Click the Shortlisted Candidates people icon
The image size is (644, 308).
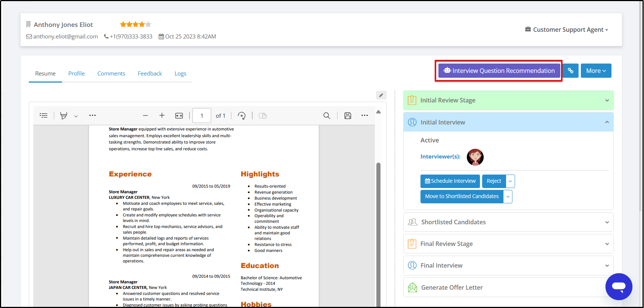pyautogui.click(x=413, y=222)
